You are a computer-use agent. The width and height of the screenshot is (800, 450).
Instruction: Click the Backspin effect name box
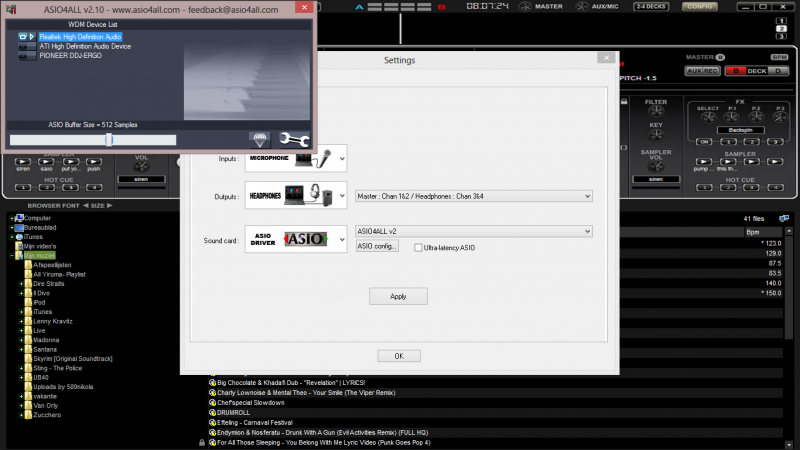pyautogui.click(x=740, y=130)
